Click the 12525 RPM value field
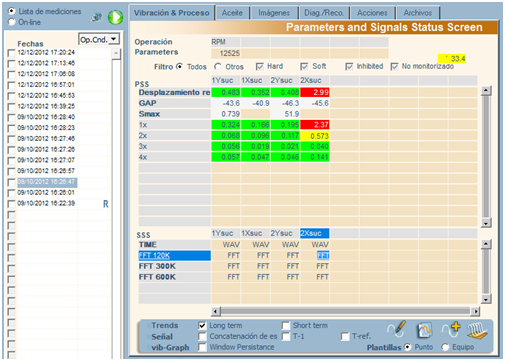 point(226,53)
